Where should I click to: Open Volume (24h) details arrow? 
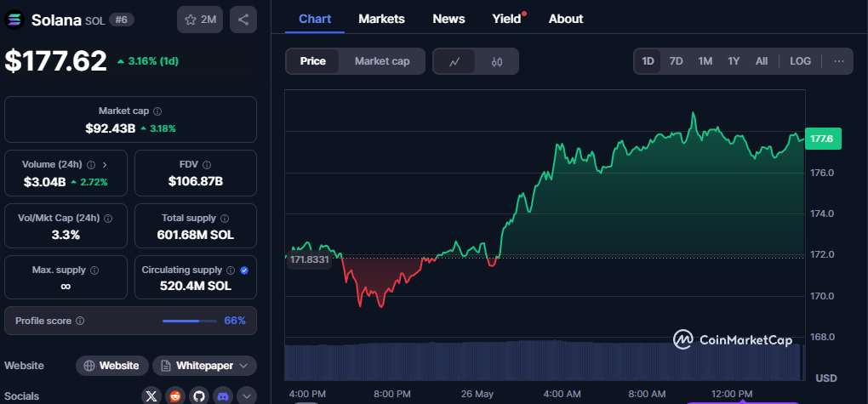pos(106,165)
